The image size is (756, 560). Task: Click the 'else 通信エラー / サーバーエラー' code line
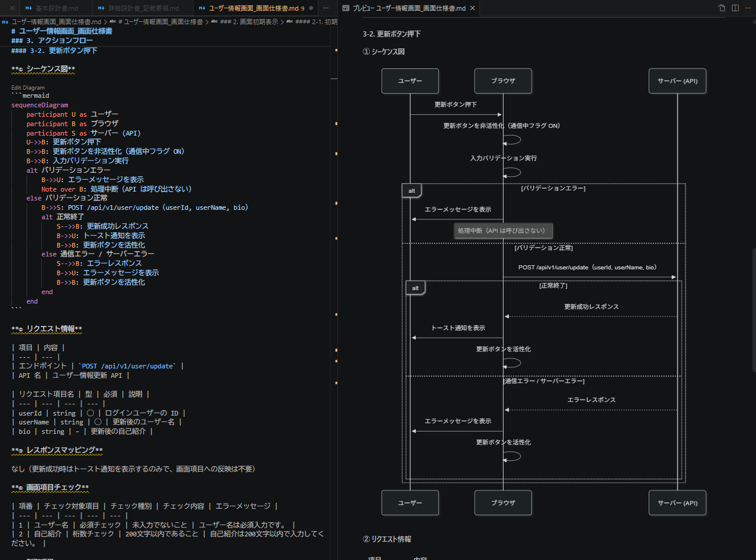(97, 254)
